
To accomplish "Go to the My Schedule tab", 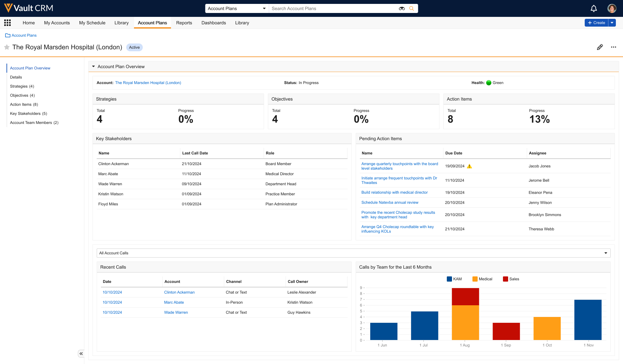I will pos(92,23).
